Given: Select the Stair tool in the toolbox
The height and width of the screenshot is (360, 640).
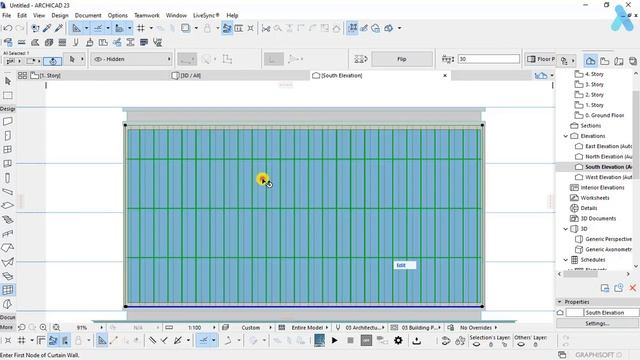Looking at the screenshot, I should click(8, 220).
